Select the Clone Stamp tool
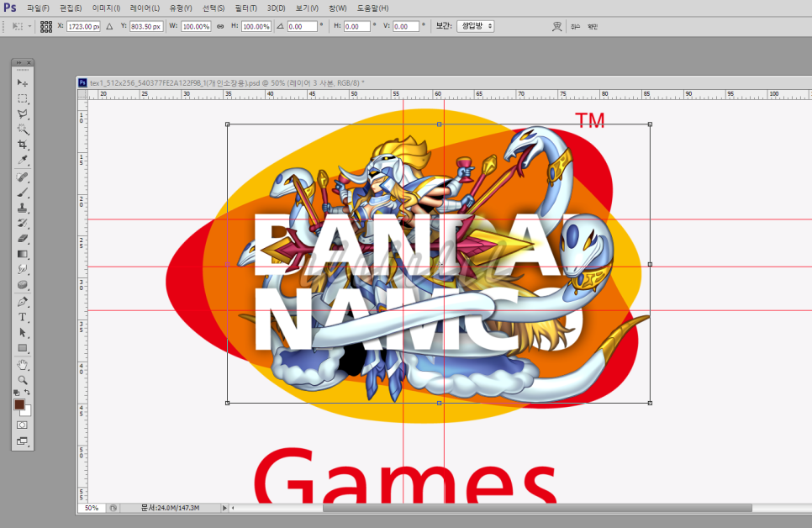812x528 pixels. click(x=22, y=209)
